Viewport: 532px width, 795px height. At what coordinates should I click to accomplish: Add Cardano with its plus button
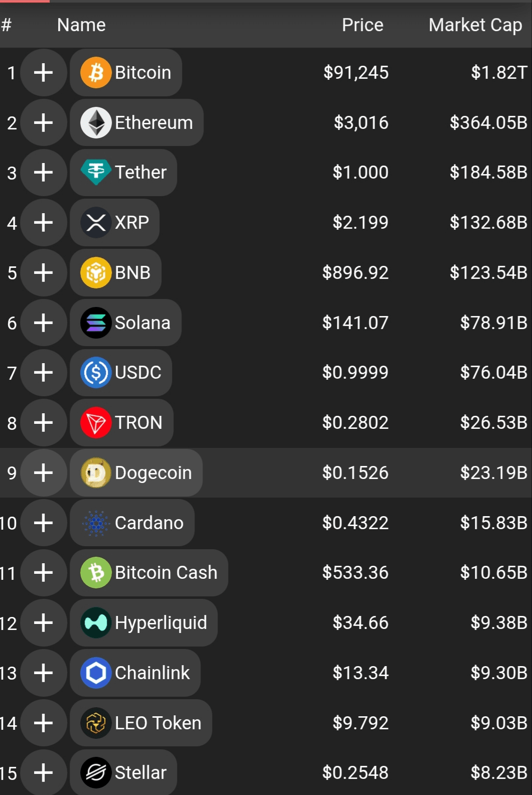(44, 523)
